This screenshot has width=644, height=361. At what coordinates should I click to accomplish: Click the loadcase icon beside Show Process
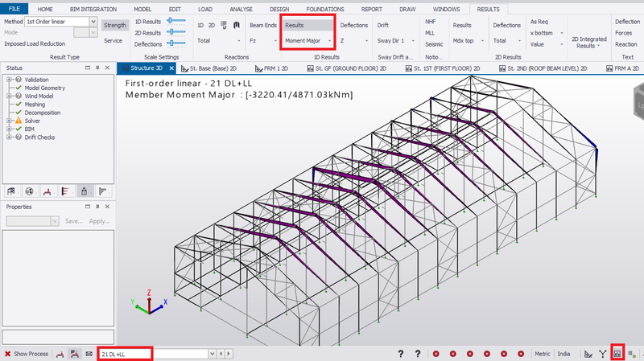point(60,354)
